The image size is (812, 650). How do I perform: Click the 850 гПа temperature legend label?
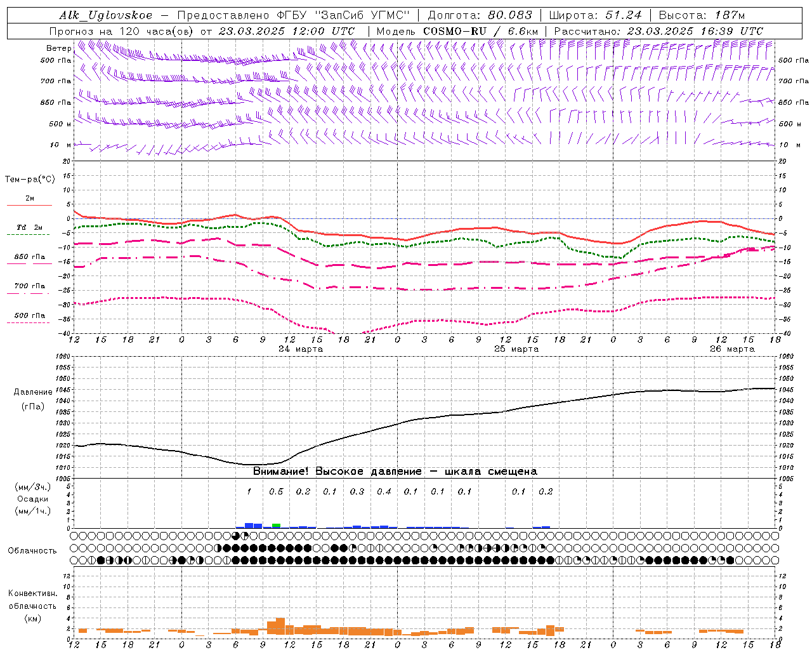click(x=30, y=257)
